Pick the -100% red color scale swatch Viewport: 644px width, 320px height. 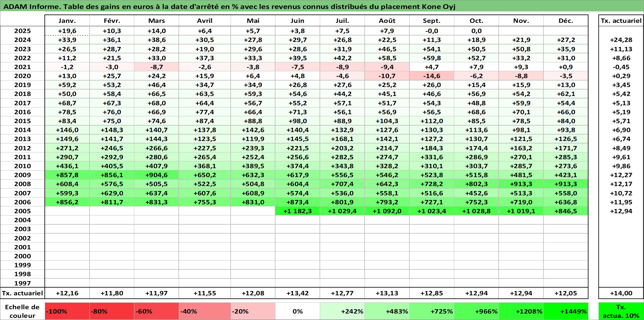(x=67, y=311)
